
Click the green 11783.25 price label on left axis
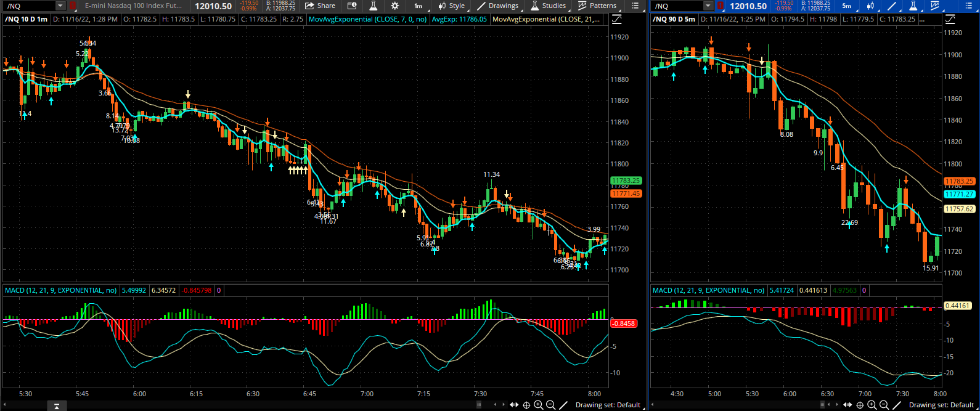pos(626,181)
